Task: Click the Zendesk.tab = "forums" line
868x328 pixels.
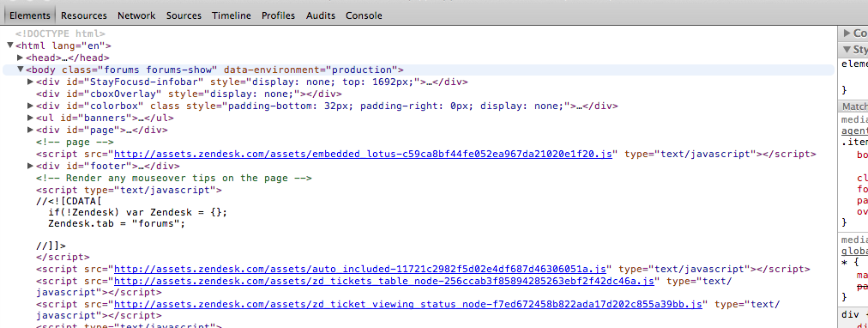Action: point(117,224)
